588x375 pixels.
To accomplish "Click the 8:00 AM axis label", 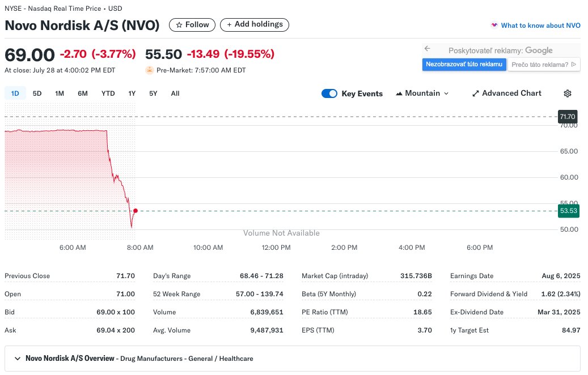I will pos(140,248).
